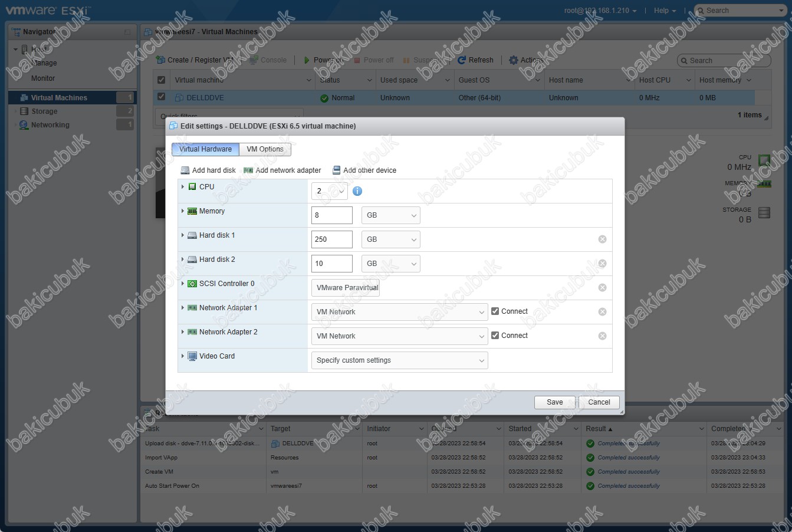Click the VMware ESXi logo
The image size is (792, 532).
coord(48,10)
